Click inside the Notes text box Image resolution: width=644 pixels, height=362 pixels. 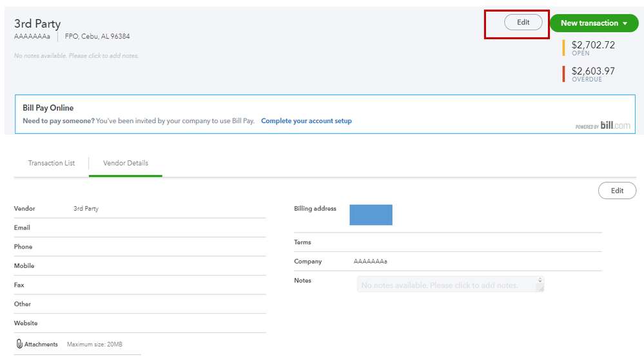(x=445, y=285)
